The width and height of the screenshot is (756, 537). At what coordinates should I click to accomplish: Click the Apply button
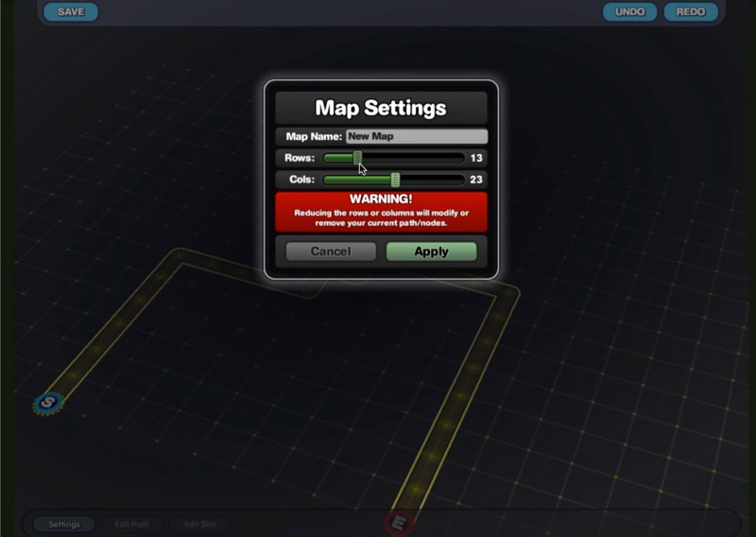point(431,251)
